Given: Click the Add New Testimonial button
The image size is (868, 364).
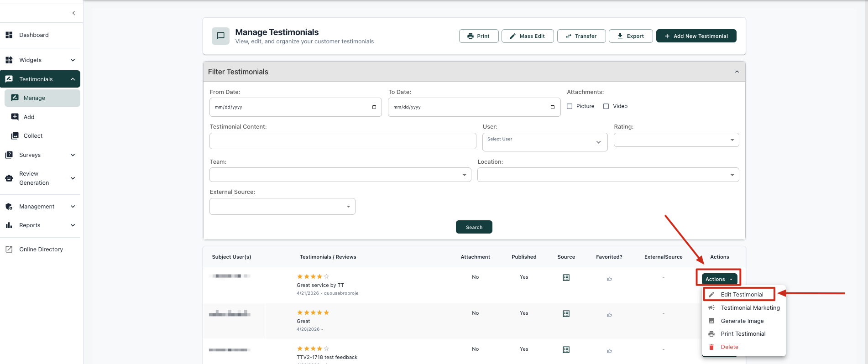Looking at the screenshot, I should (x=696, y=36).
